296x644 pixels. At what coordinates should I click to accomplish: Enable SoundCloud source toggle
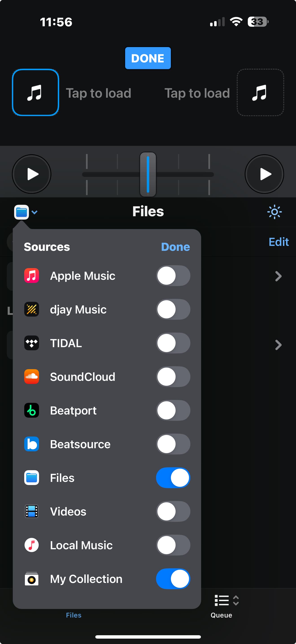click(x=173, y=377)
